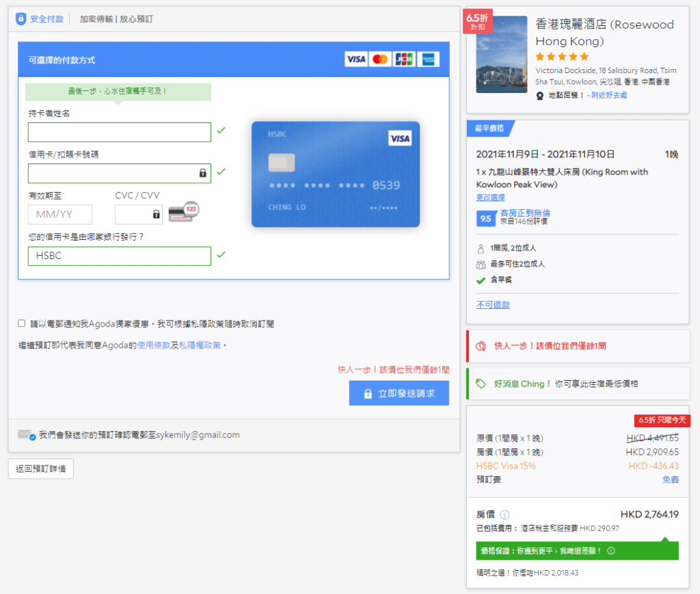The image size is (700, 594).
Task: Open the issuing bank field showing HSBC
Action: point(120,256)
